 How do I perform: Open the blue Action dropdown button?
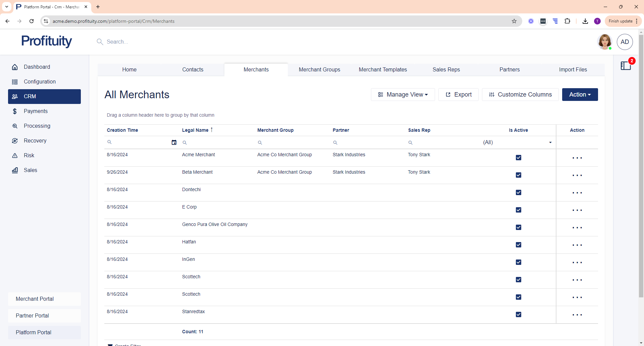(x=580, y=95)
